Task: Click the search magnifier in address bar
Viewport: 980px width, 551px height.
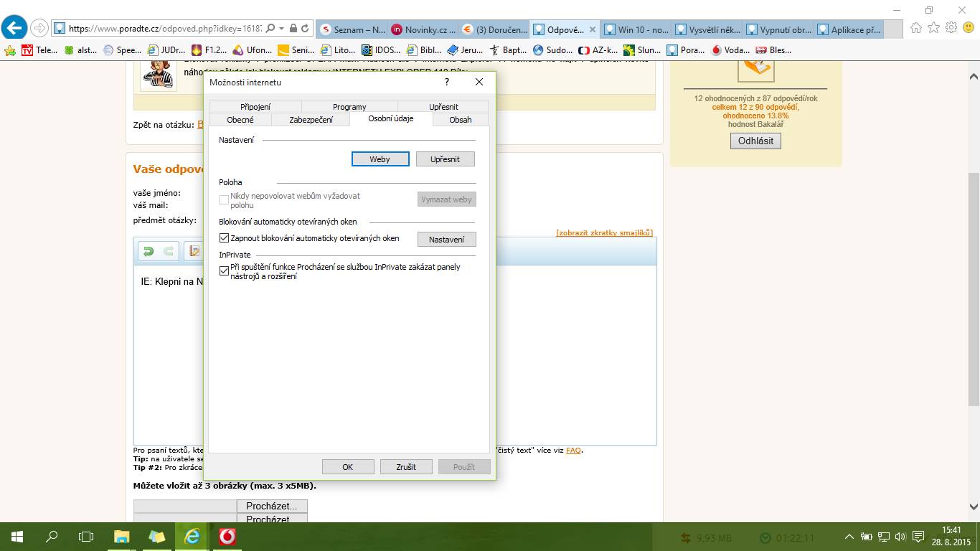Action: (x=270, y=29)
